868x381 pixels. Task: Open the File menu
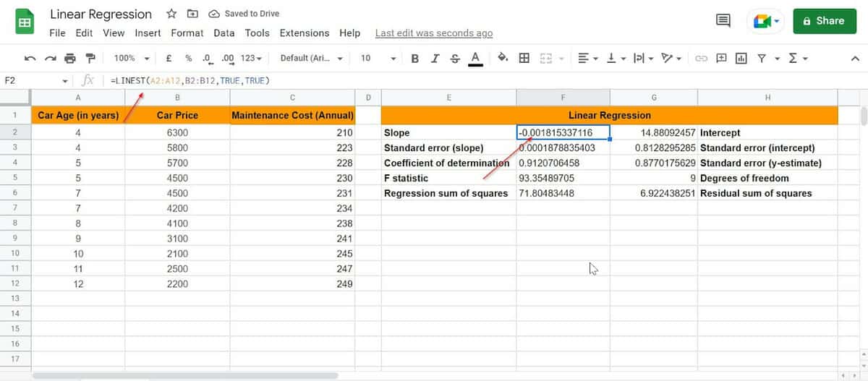click(x=57, y=33)
